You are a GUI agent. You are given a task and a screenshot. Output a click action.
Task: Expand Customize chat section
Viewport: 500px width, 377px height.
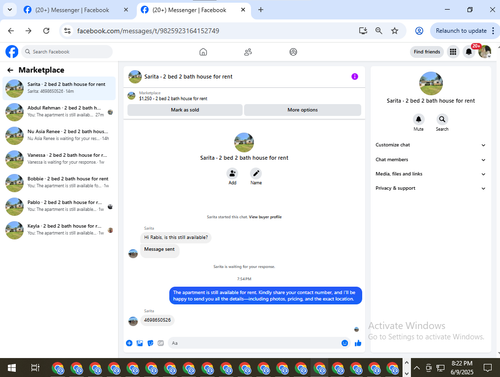tap(430, 145)
